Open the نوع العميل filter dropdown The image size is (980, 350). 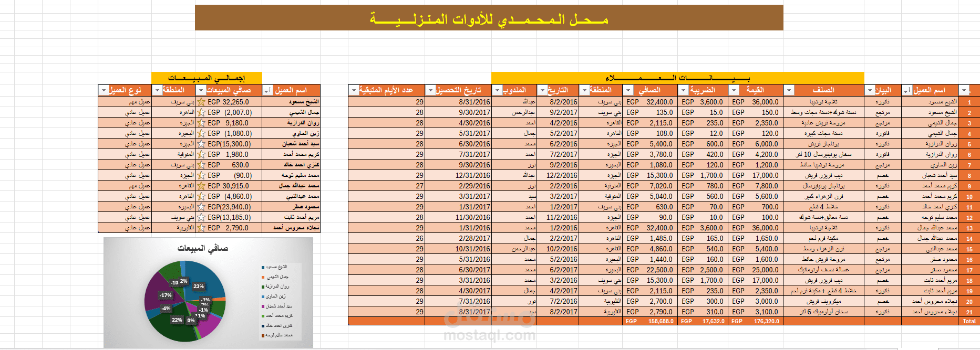click(104, 91)
